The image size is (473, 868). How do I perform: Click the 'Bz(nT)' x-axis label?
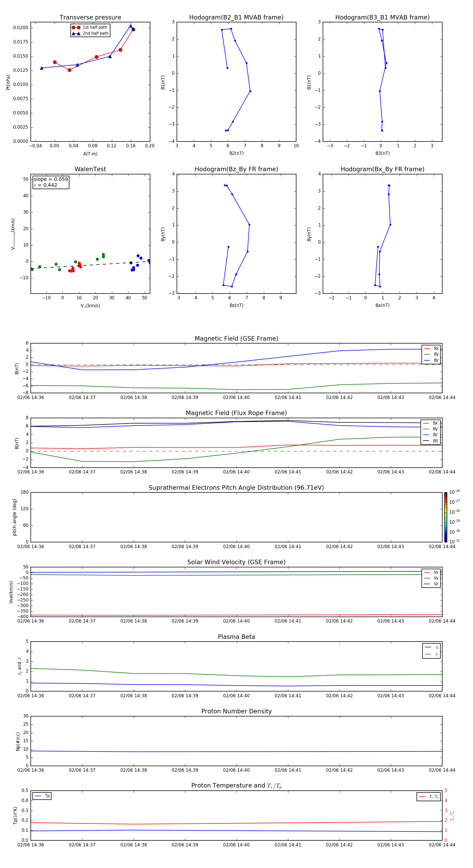point(236,306)
